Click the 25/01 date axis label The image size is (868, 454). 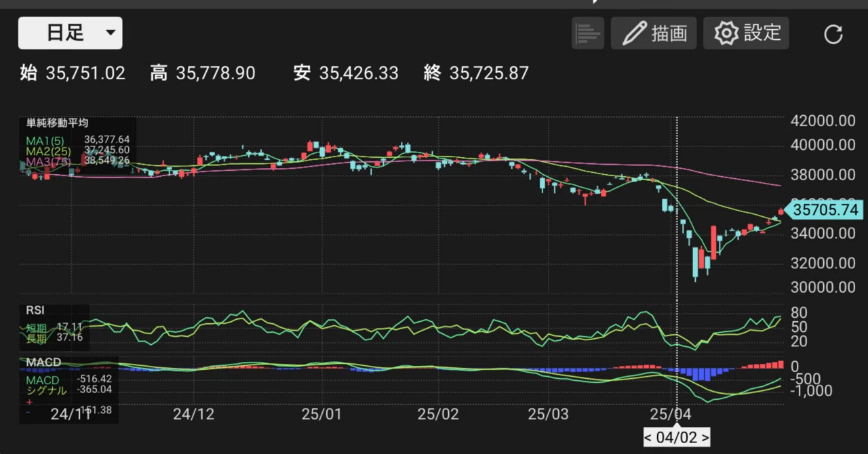coord(321,413)
